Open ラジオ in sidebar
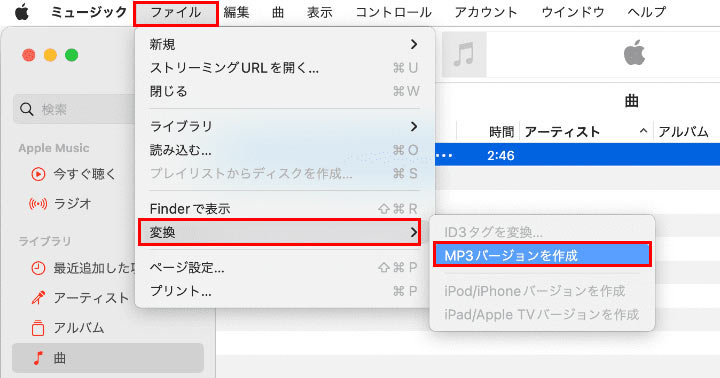The image size is (720, 378). point(73,203)
